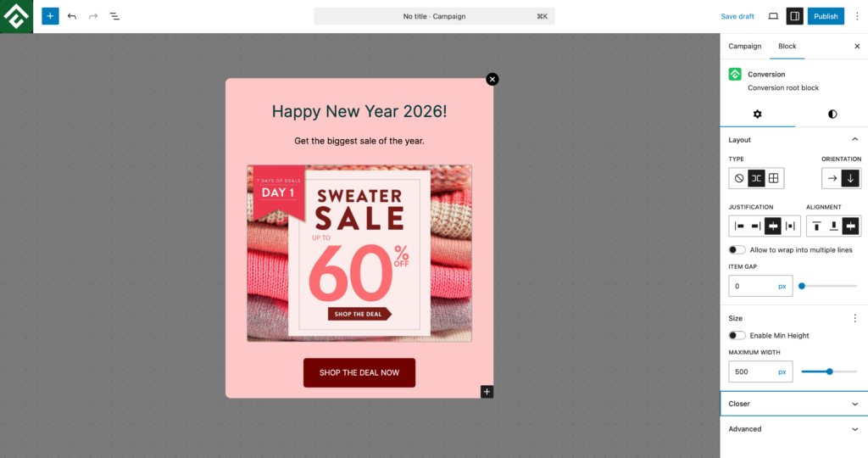
Task: Enable Allow to wrap into multiple lines
Action: [x=737, y=250]
